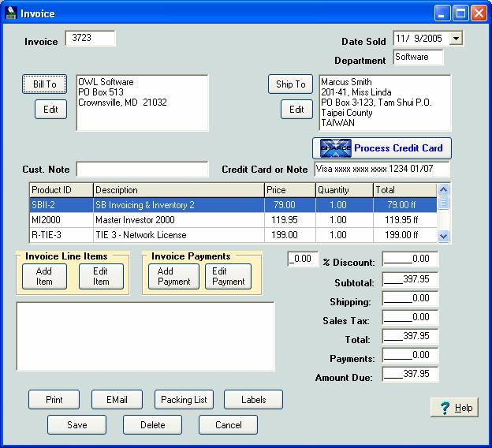Click Edit under Ship To
The image size is (492, 448).
(x=296, y=110)
